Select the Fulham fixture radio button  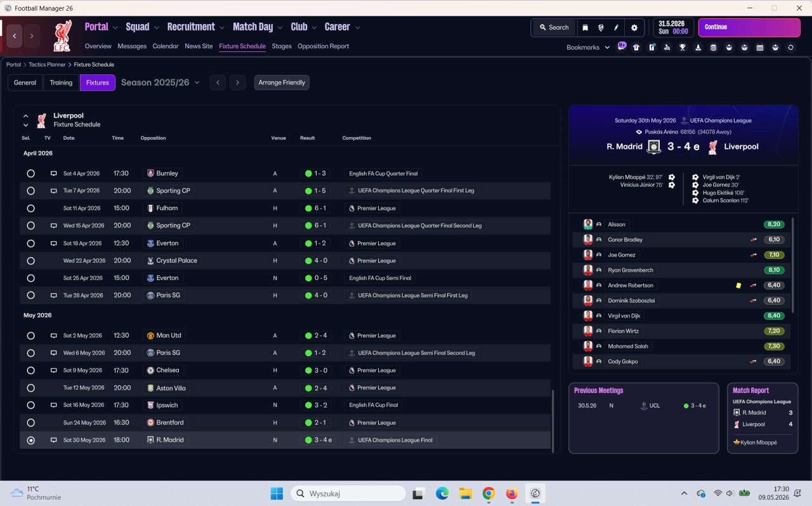(30, 208)
